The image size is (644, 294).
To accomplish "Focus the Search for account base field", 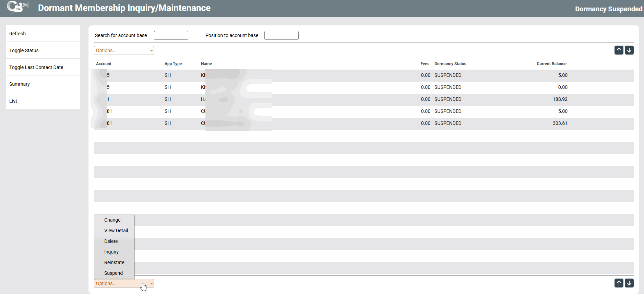I will (x=171, y=35).
